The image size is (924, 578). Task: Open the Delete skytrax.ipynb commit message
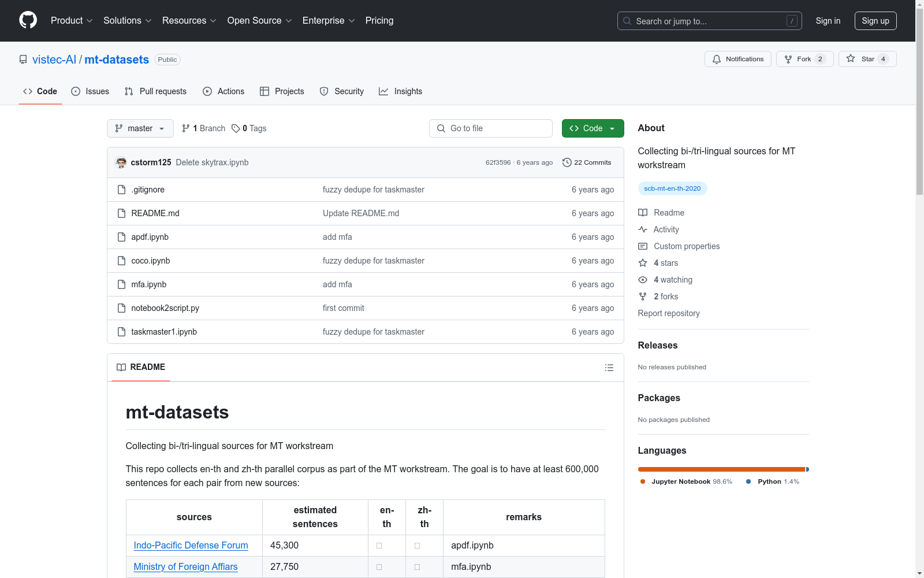pyautogui.click(x=212, y=162)
